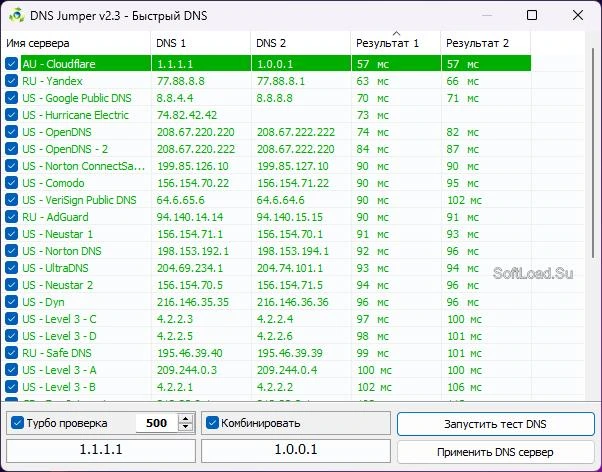The width and height of the screenshot is (602, 472).
Task: Maximize the DNS Jumper window
Action: click(x=532, y=15)
